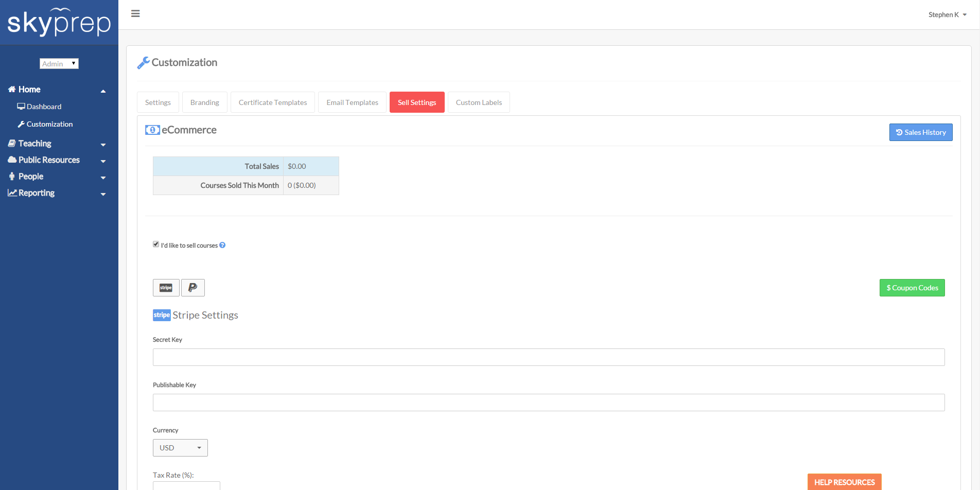Open the Reporting section icon
This screenshot has width=980, height=490.
[x=11, y=192]
